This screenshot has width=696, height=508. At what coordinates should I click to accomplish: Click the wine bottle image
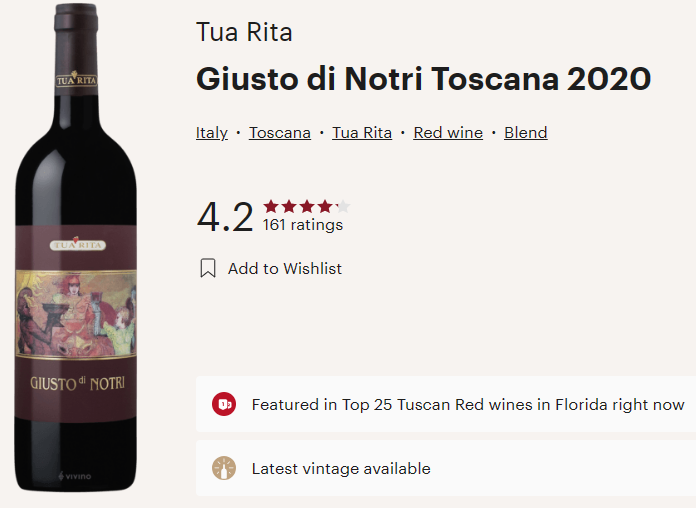click(76, 250)
